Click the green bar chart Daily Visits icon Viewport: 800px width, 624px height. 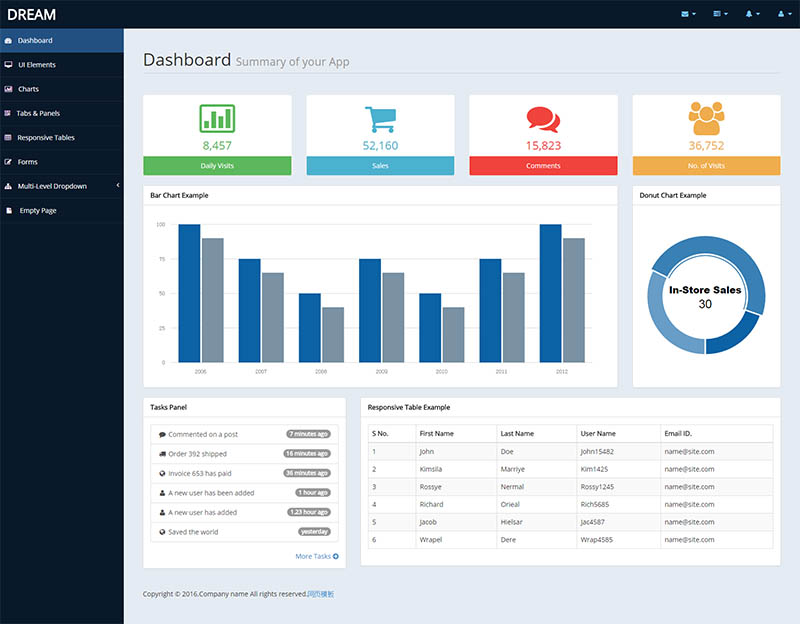(x=217, y=118)
